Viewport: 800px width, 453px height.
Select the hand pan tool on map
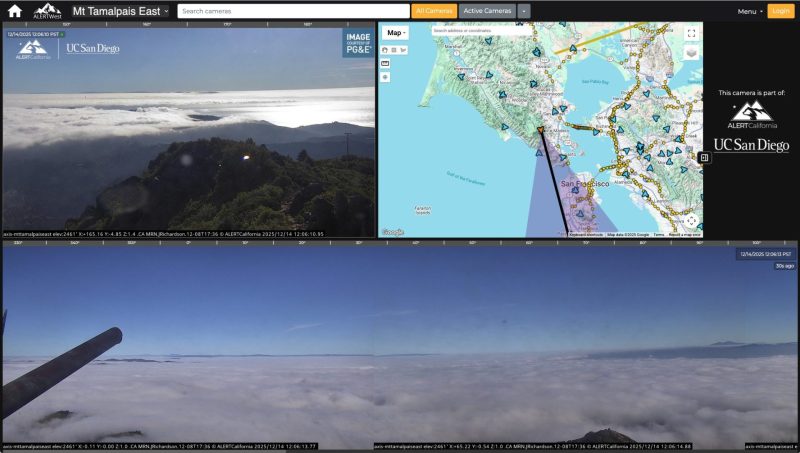[x=385, y=49]
